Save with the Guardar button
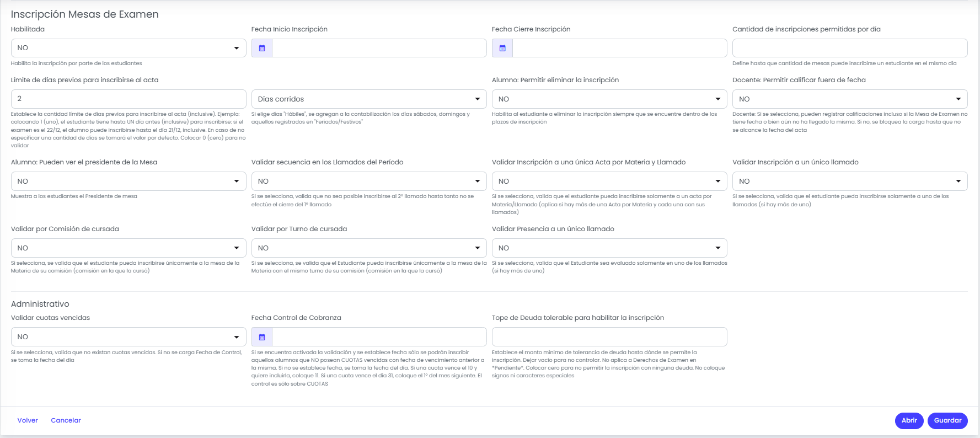Screen dimensions: 980x438 click(947, 420)
